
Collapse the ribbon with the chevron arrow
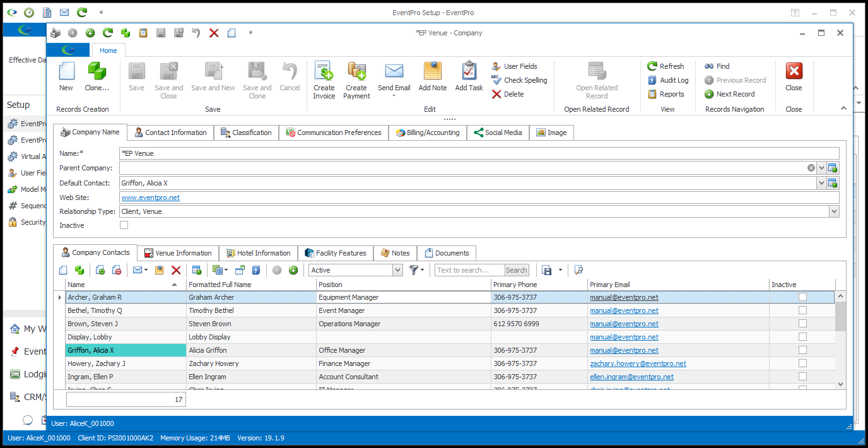click(x=843, y=109)
